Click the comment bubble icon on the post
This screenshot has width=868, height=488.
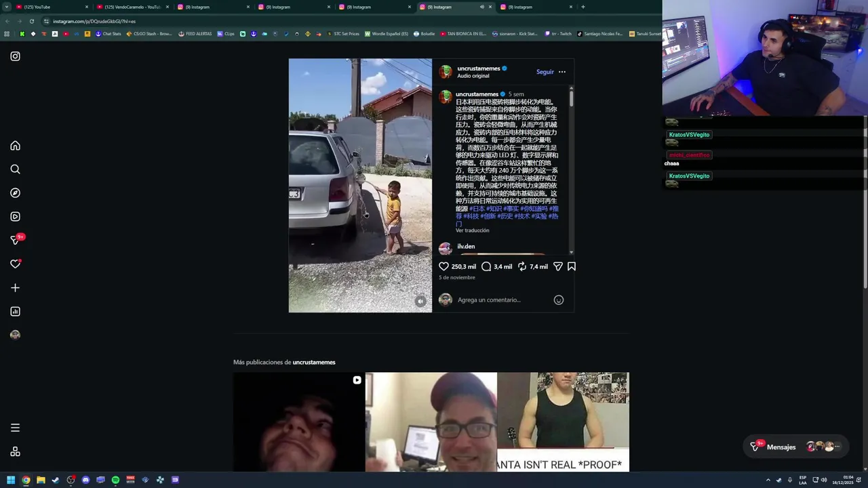pyautogui.click(x=486, y=266)
